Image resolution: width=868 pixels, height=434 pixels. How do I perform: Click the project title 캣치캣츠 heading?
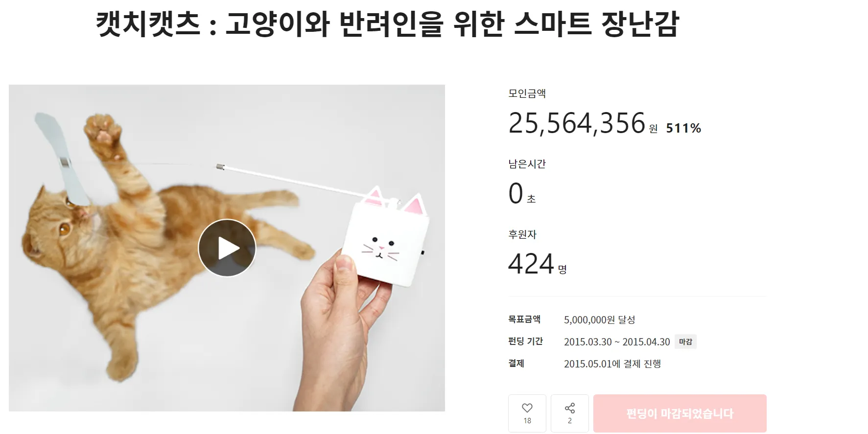pyautogui.click(x=387, y=24)
